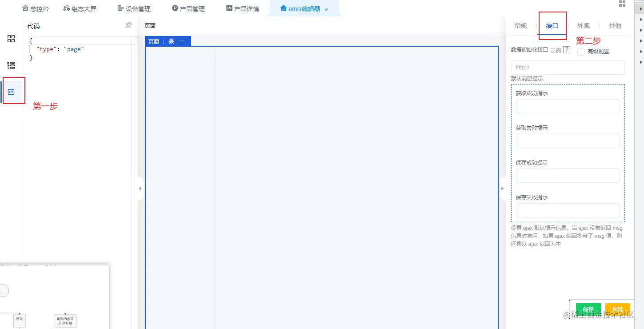Click the 数据初始化接口 label
Image resolution: width=644 pixels, height=329 pixels.
point(529,50)
